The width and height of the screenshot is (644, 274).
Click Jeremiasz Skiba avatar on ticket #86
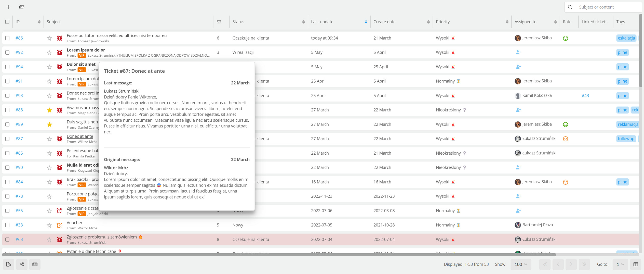pos(518,38)
